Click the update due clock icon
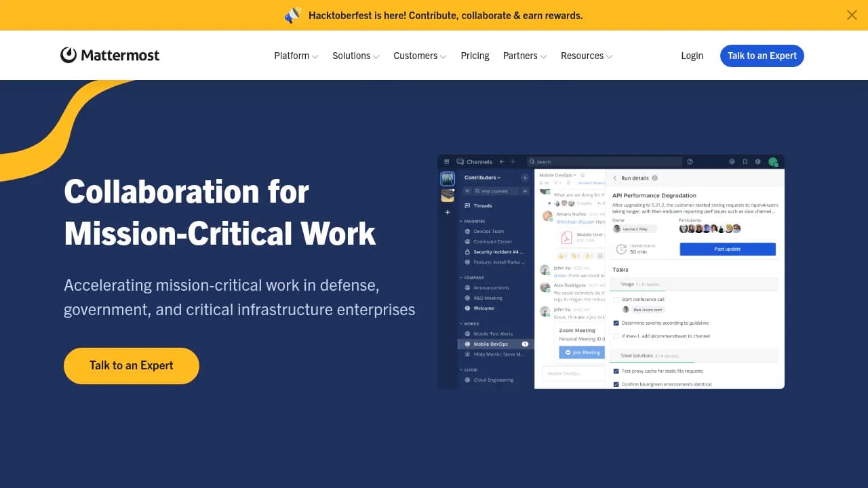The height and width of the screenshot is (488, 868). tap(620, 249)
